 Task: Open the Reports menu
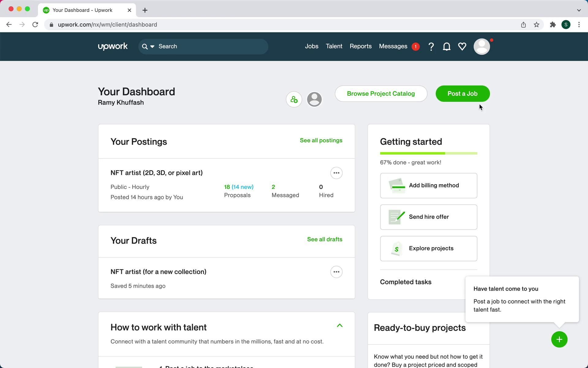pos(360,46)
